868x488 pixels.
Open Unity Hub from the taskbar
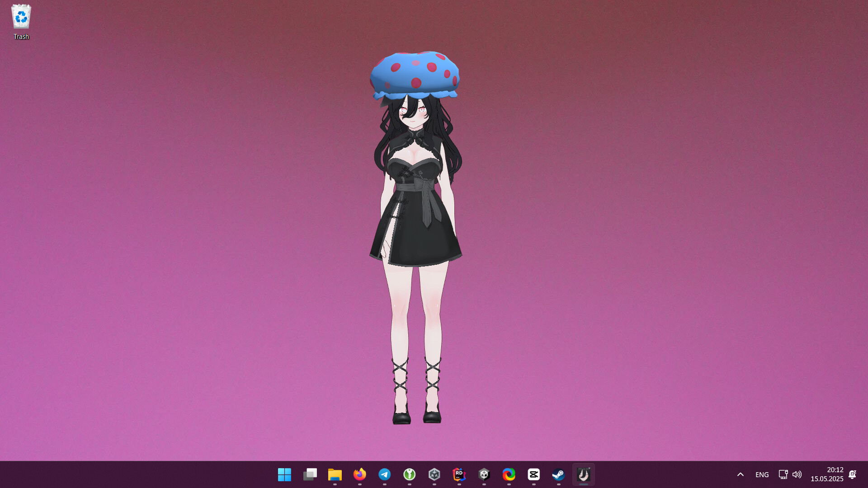[x=435, y=474]
